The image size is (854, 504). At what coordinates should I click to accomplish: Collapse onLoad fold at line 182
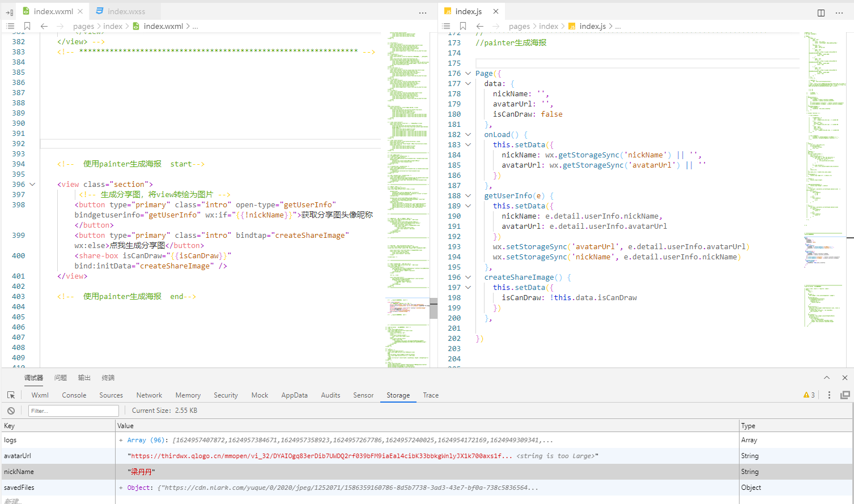pyautogui.click(x=468, y=135)
